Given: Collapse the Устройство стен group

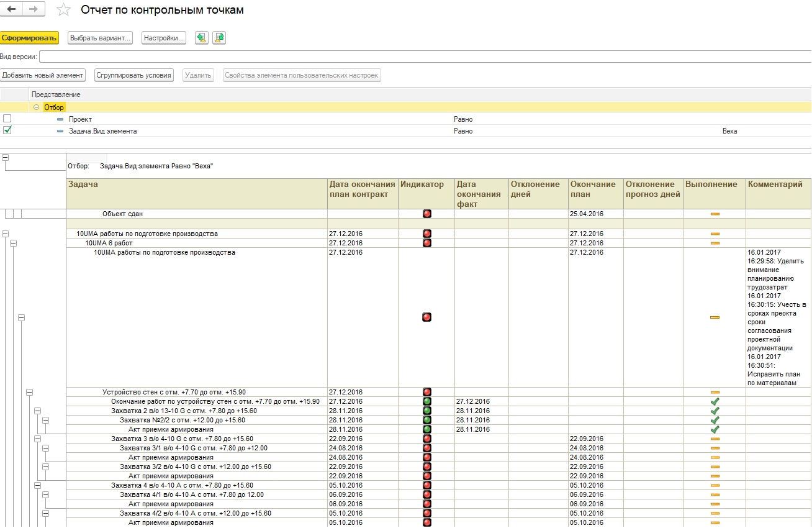Looking at the screenshot, I should tap(29, 392).
